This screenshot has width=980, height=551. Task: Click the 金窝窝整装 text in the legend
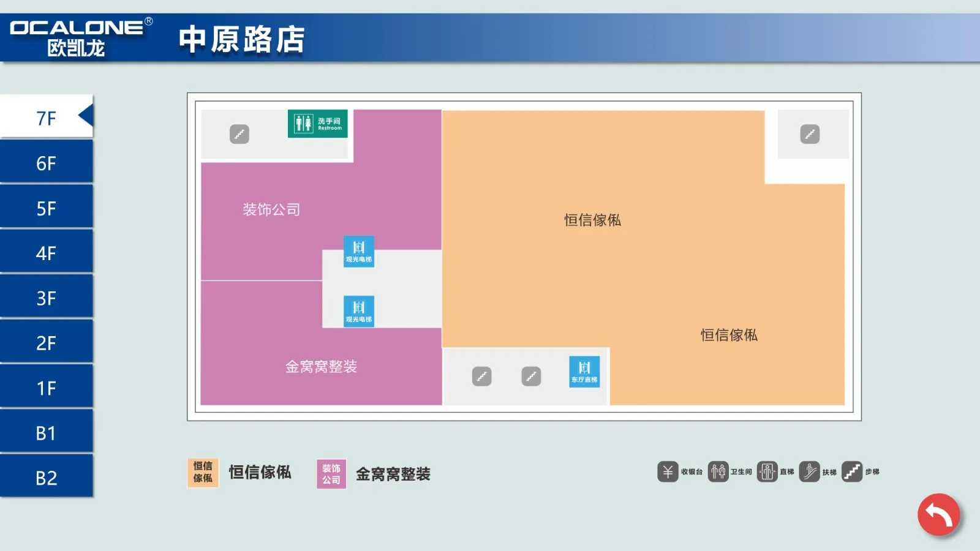[x=393, y=474]
